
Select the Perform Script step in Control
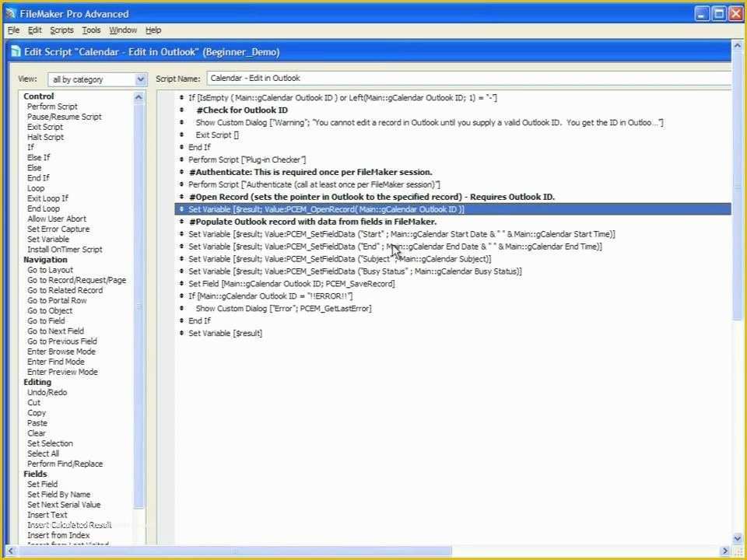[x=52, y=107]
